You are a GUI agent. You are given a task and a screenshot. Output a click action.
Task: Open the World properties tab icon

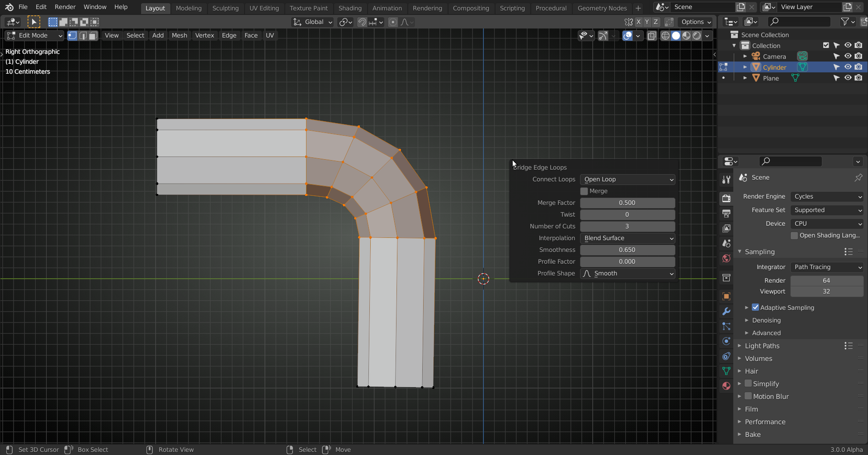(726, 258)
